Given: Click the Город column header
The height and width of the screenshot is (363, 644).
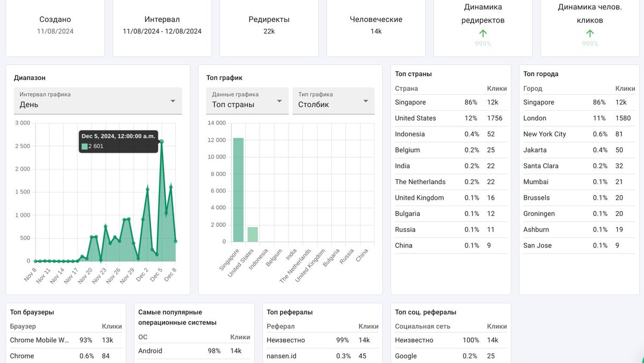Looking at the screenshot, I should pyautogui.click(x=533, y=88).
